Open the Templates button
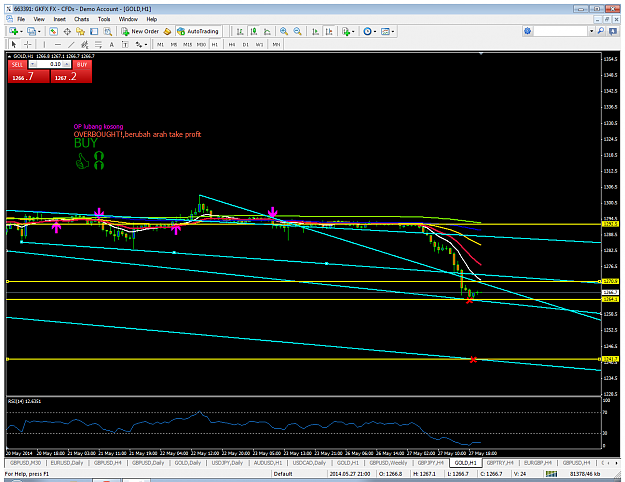The image size is (625, 482). [385, 31]
